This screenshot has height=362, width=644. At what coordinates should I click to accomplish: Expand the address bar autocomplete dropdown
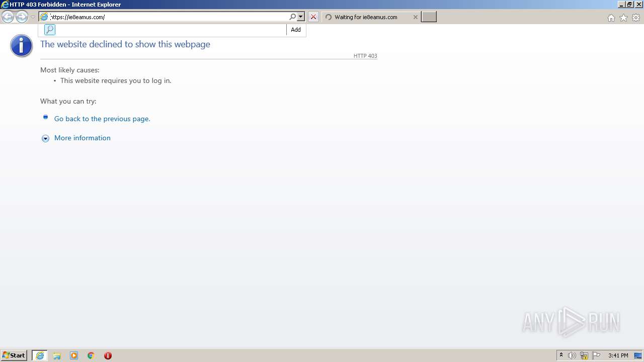301,17
